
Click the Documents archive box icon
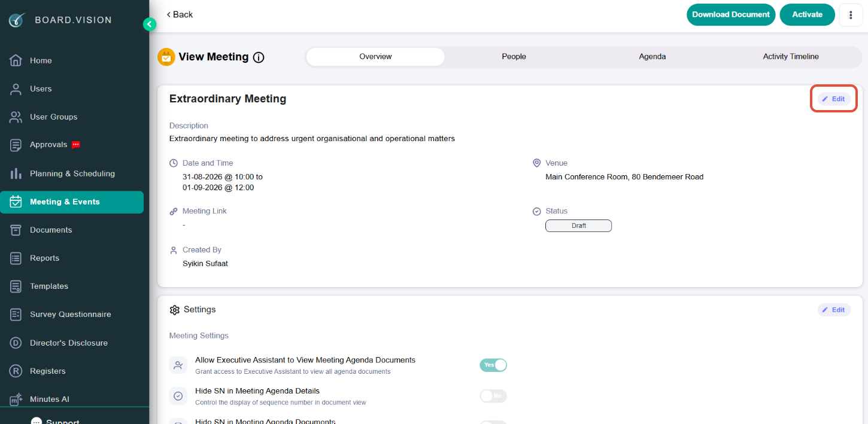tap(16, 230)
